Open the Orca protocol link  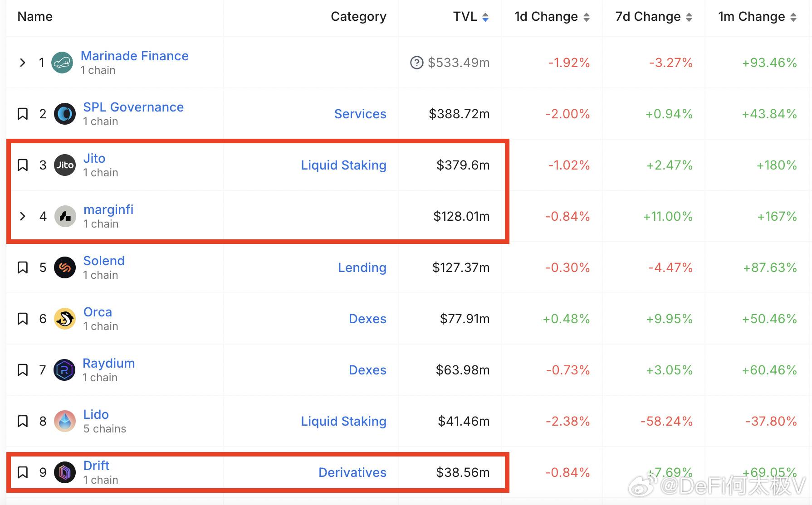tap(98, 312)
